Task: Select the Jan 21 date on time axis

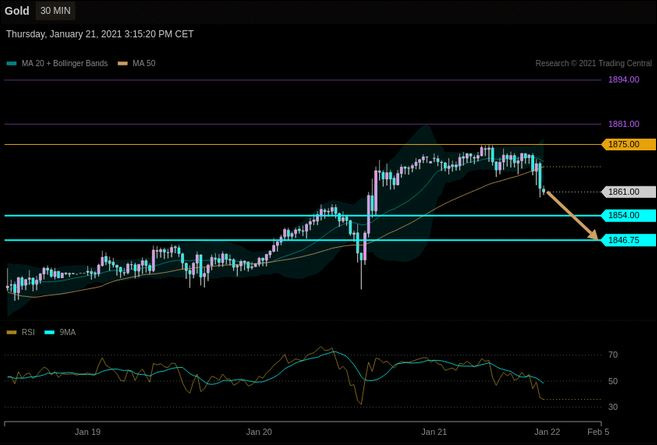Action: pyautogui.click(x=434, y=432)
